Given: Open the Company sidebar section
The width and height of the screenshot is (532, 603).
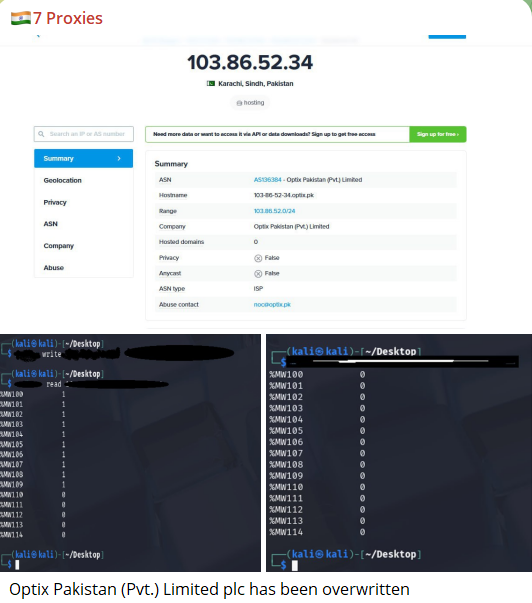Looking at the screenshot, I should pyautogui.click(x=58, y=246).
